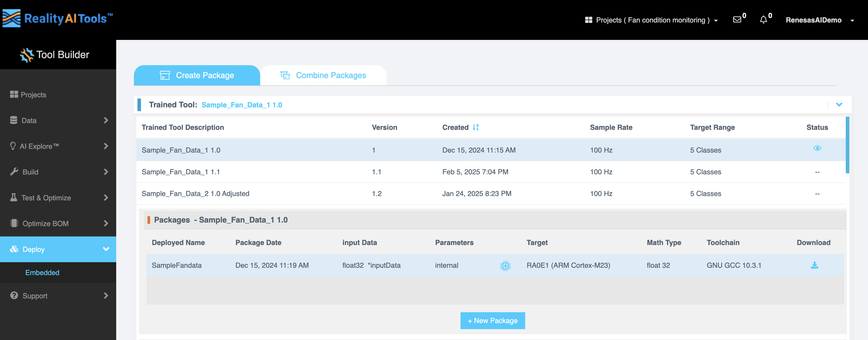This screenshot has height=340, width=868.
Task: Collapse the Trained Tool panel chevron
Action: (x=839, y=105)
